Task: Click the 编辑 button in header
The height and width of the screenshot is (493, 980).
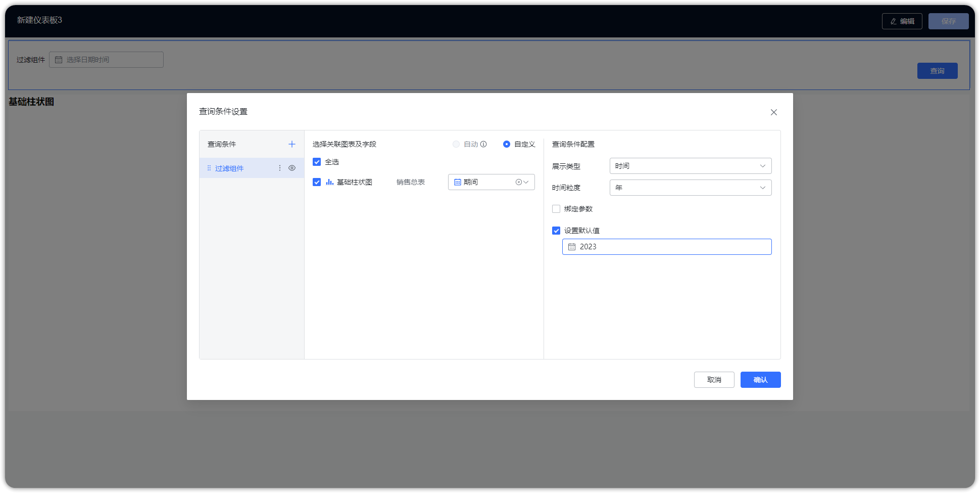Action: click(x=902, y=21)
